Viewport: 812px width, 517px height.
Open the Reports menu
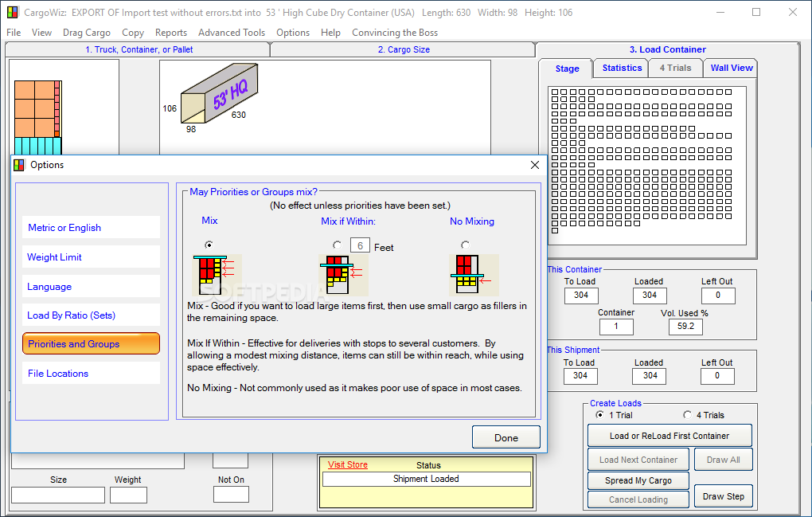[171, 33]
